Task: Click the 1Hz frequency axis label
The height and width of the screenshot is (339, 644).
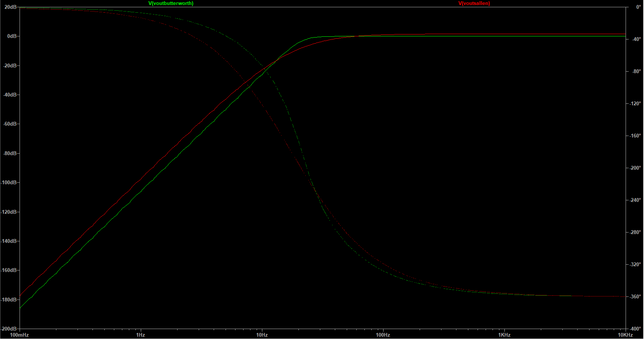Action: pyautogui.click(x=141, y=335)
